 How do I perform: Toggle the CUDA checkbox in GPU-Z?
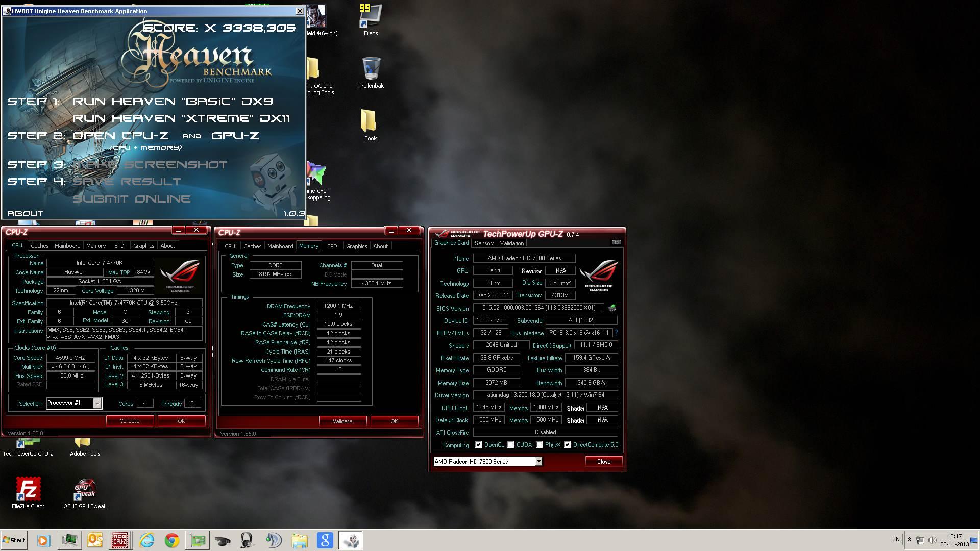(x=511, y=445)
